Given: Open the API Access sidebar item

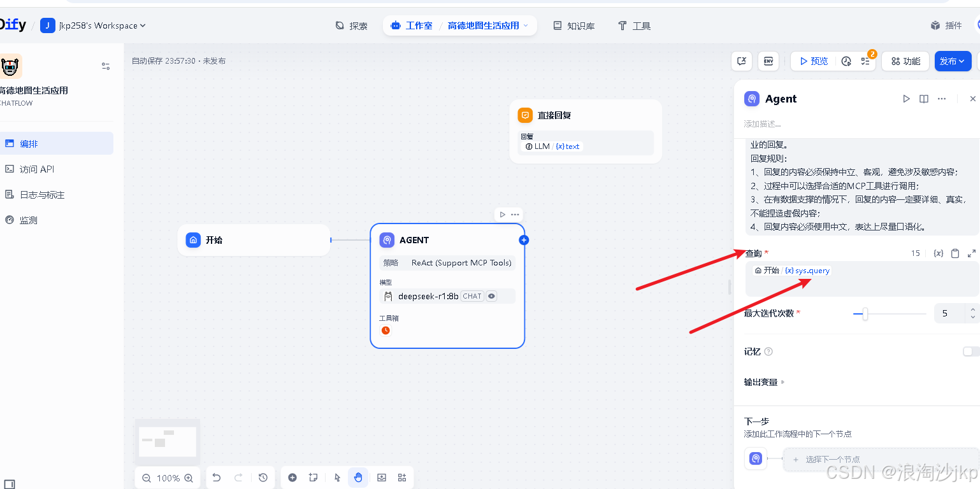Looking at the screenshot, I should tap(57, 169).
